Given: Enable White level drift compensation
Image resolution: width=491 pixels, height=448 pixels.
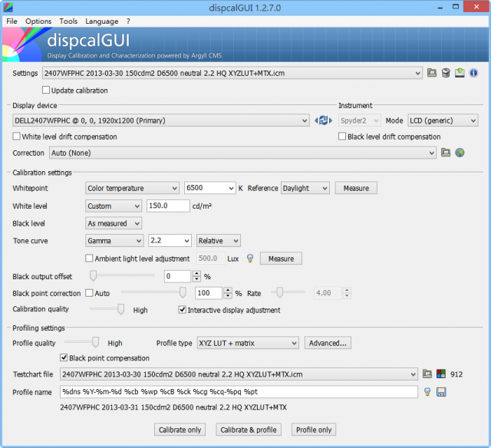Looking at the screenshot, I should point(16,137).
